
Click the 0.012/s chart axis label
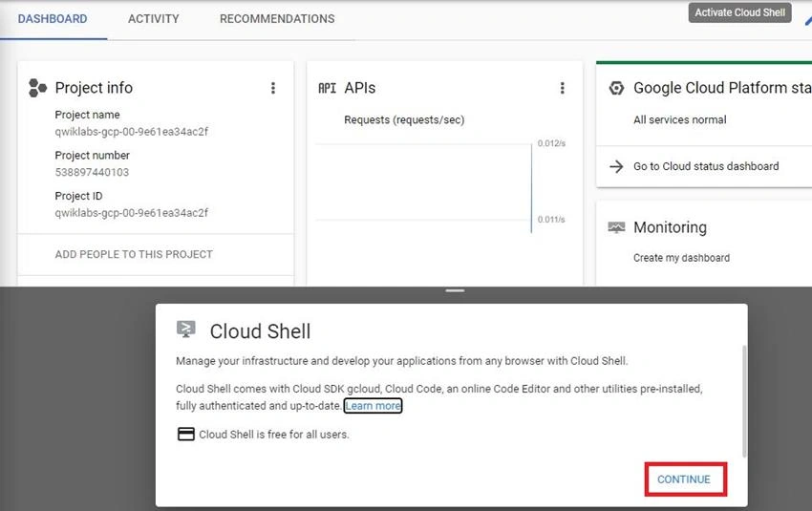(551, 143)
